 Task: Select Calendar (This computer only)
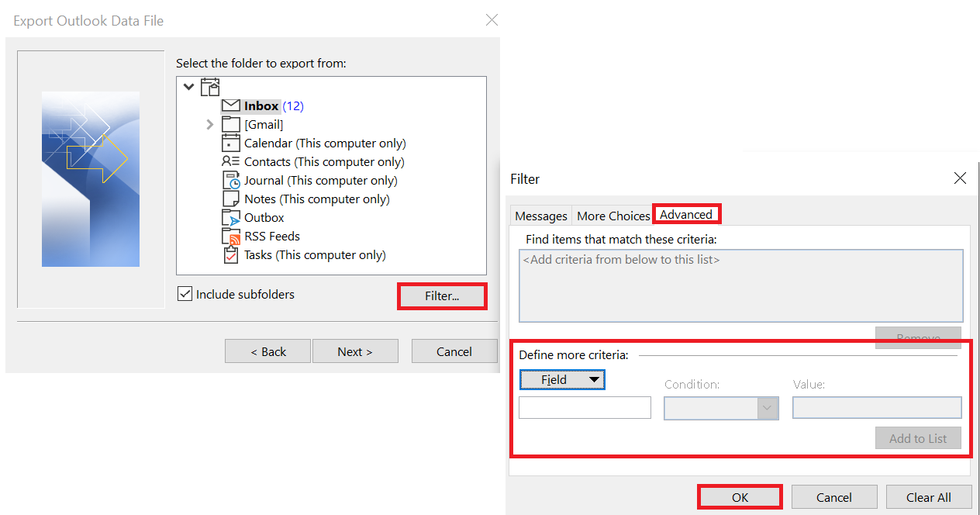[314, 143]
